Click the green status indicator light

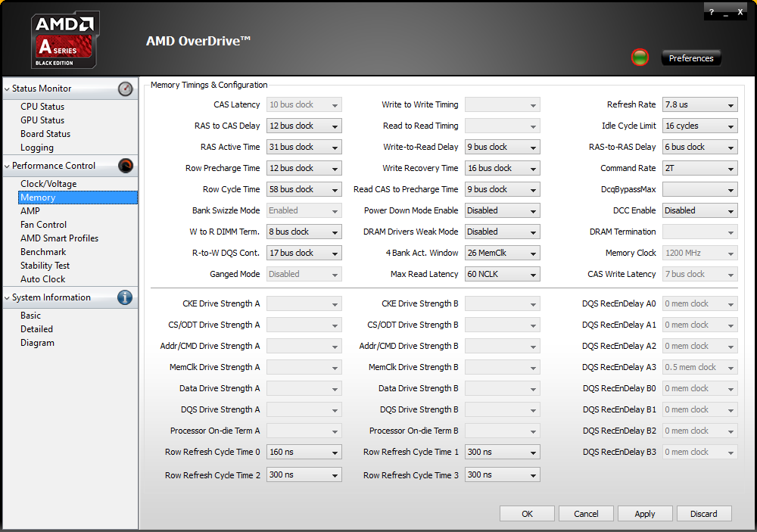639,57
